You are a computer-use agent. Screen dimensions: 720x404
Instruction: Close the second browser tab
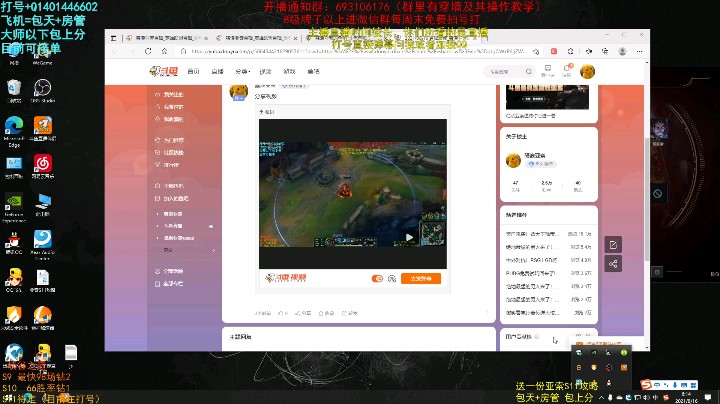(295, 38)
